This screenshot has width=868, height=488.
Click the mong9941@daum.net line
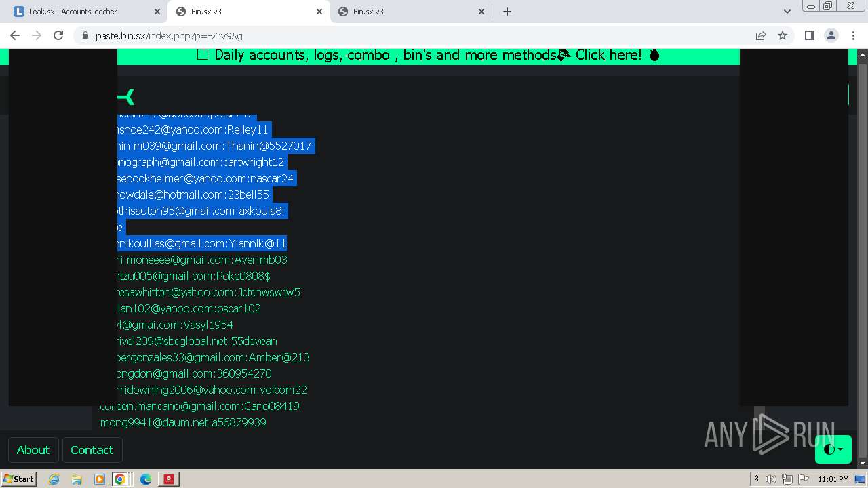[x=183, y=422]
